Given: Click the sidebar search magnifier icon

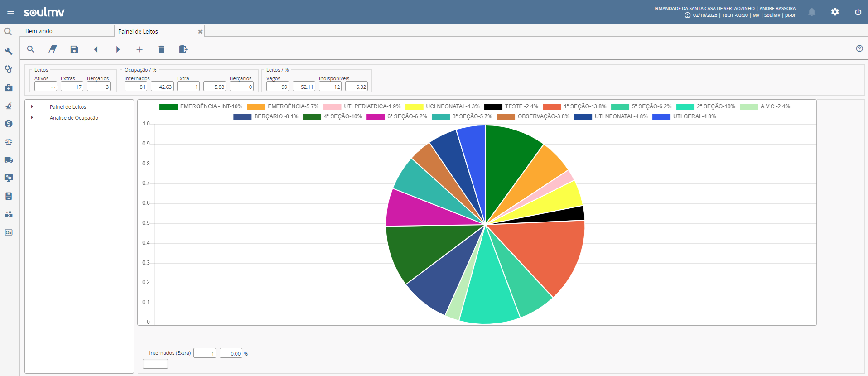Looking at the screenshot, I should [x=8, y=32].
